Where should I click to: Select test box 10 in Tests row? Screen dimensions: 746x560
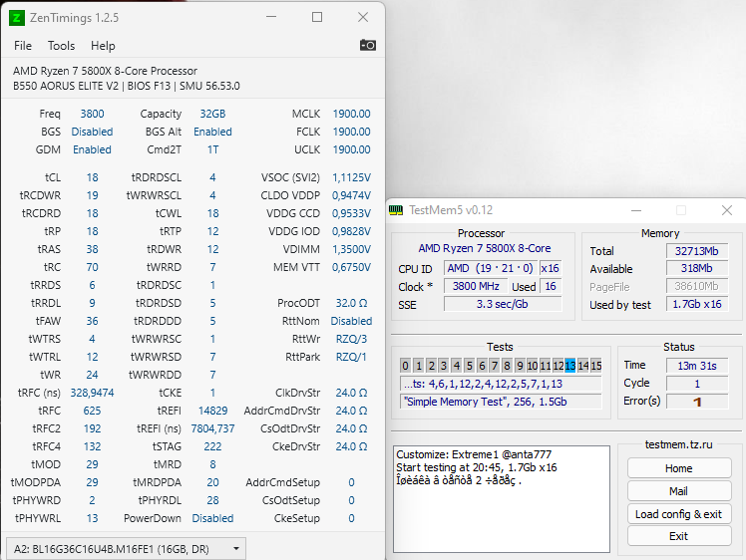pyautogui.click(x=533, y=365)
